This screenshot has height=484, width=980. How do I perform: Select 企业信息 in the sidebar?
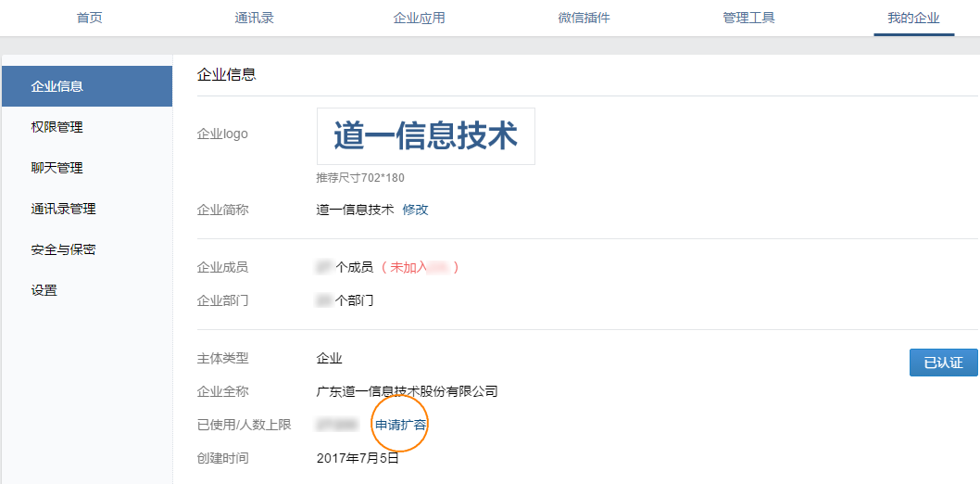pyautogui.click(x=87, y=86)
